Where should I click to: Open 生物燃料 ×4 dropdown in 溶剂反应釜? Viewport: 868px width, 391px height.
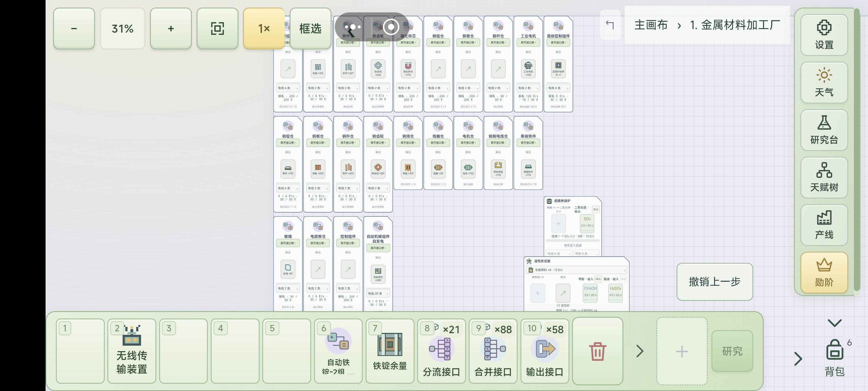tap(576, 270)
